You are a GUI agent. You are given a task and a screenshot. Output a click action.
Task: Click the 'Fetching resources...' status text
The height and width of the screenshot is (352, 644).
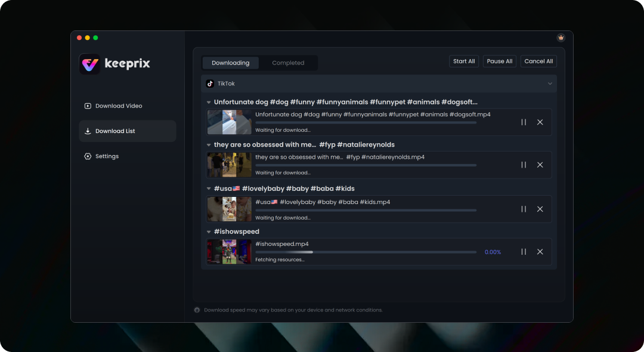(x=280, y=260)
